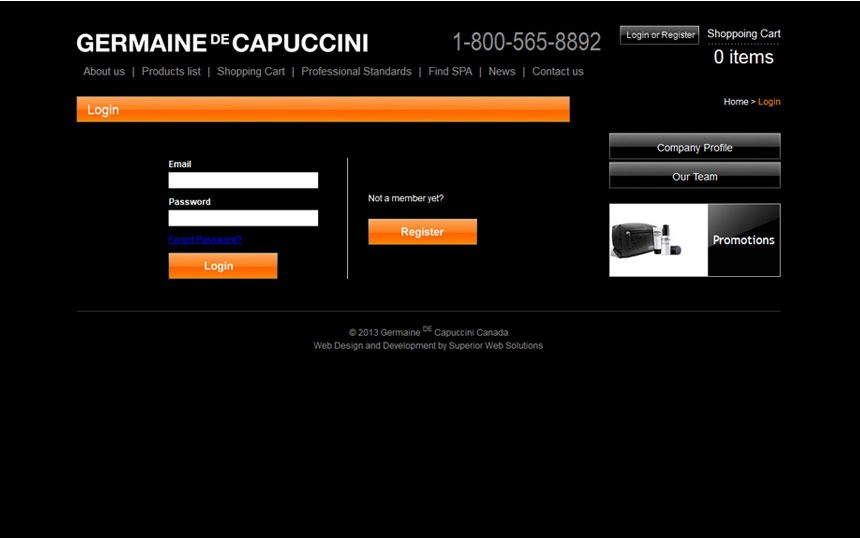Open Shopping Cart in navigation bar
The width and height of the screenshot is (860, 538).
point(251,71)
